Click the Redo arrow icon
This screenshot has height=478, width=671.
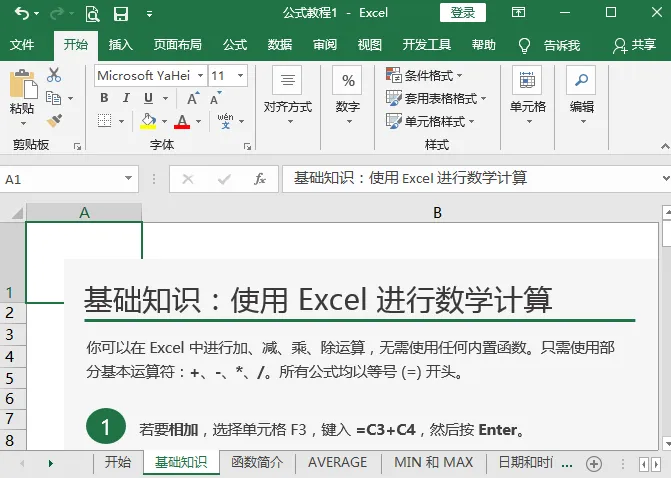coord(56,14)
